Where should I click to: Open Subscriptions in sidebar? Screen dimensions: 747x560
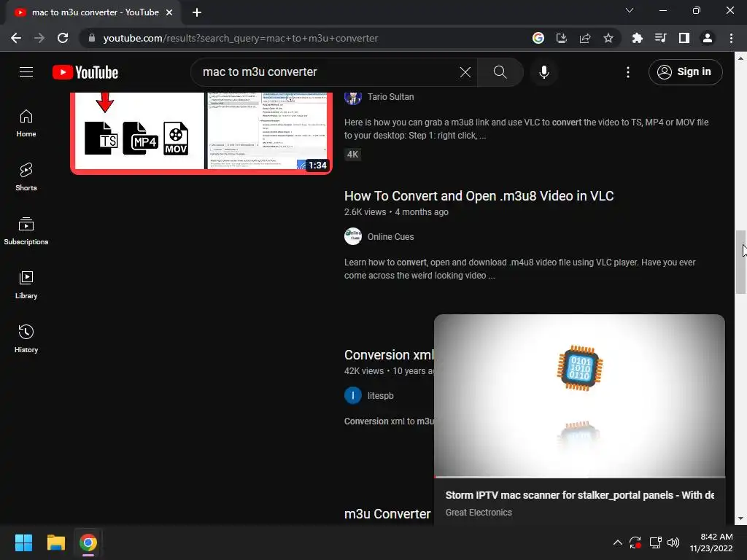26,231
